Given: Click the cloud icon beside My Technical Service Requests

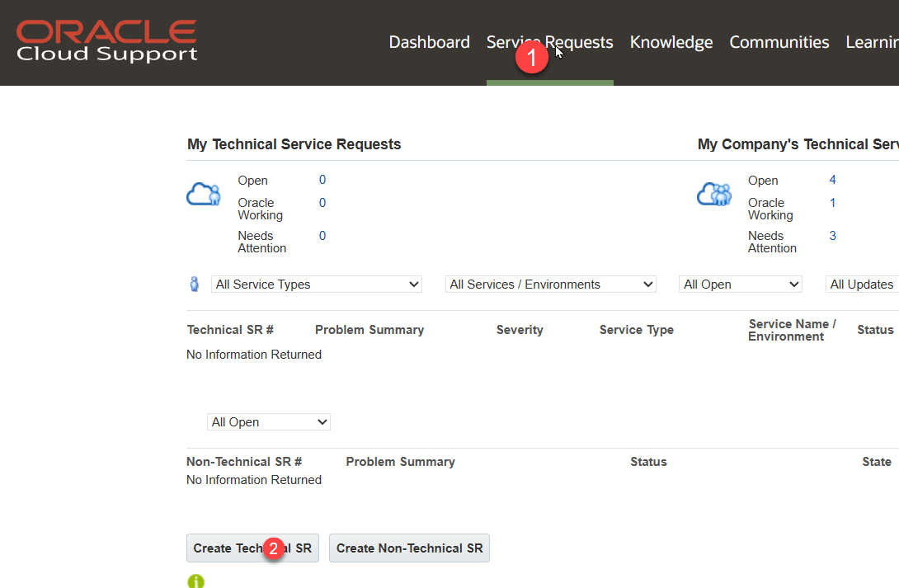Looking at the screenshot, I should click(x=203, y=194).
